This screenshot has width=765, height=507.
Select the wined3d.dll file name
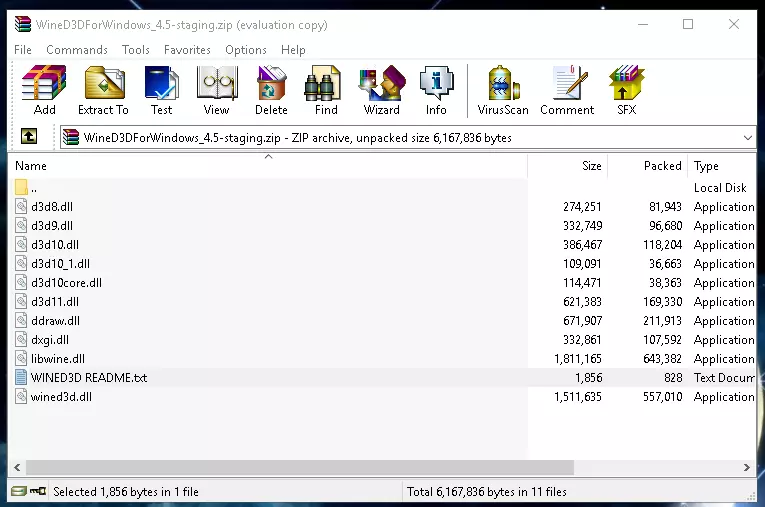pyautogui.click(x=61, y=397)
